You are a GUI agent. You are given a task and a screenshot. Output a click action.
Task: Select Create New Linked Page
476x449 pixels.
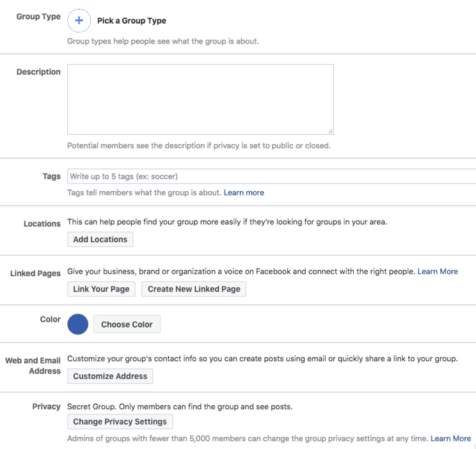click(x=194, y=289)
